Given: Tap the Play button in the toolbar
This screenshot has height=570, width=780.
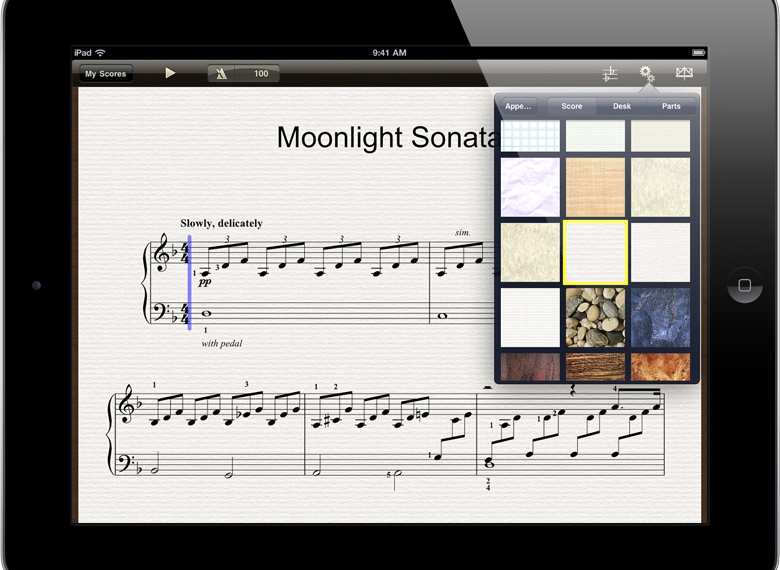Looking at the screenshot, I should [x=170, y=73].
